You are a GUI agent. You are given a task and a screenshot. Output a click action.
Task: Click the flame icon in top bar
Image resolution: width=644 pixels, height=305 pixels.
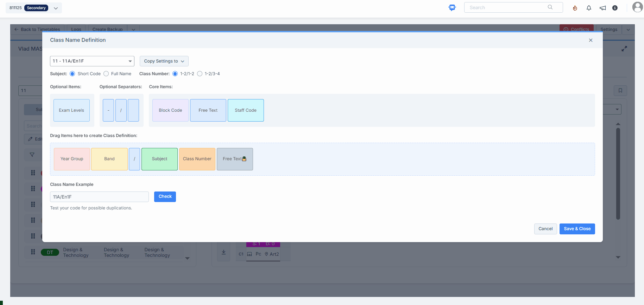575,8
